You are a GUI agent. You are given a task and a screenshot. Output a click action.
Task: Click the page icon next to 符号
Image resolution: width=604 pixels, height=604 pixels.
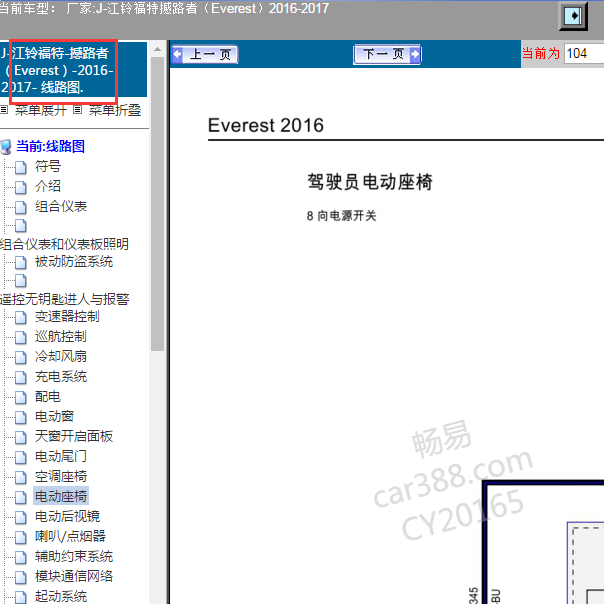21,167
